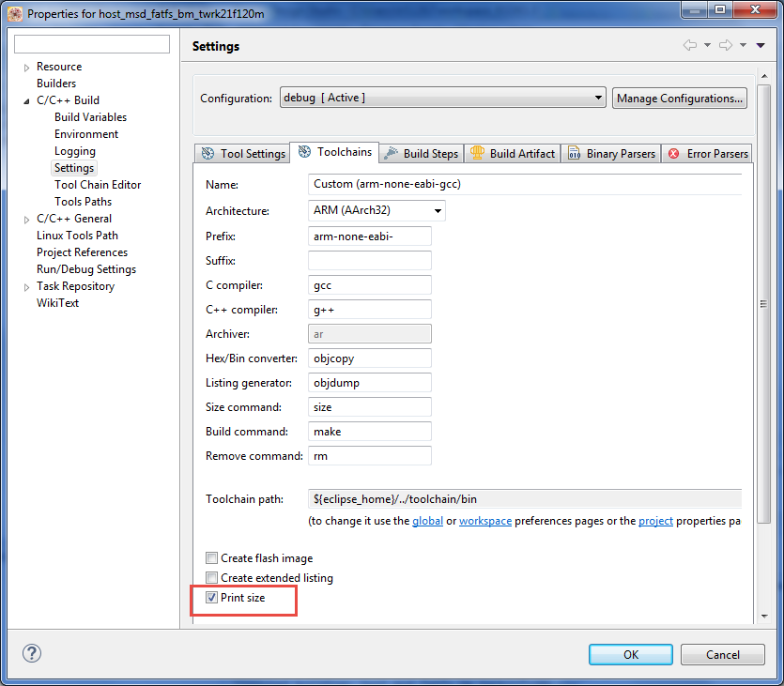
Task: Click the back navigation arrow icon
Action: click(690, 45)
